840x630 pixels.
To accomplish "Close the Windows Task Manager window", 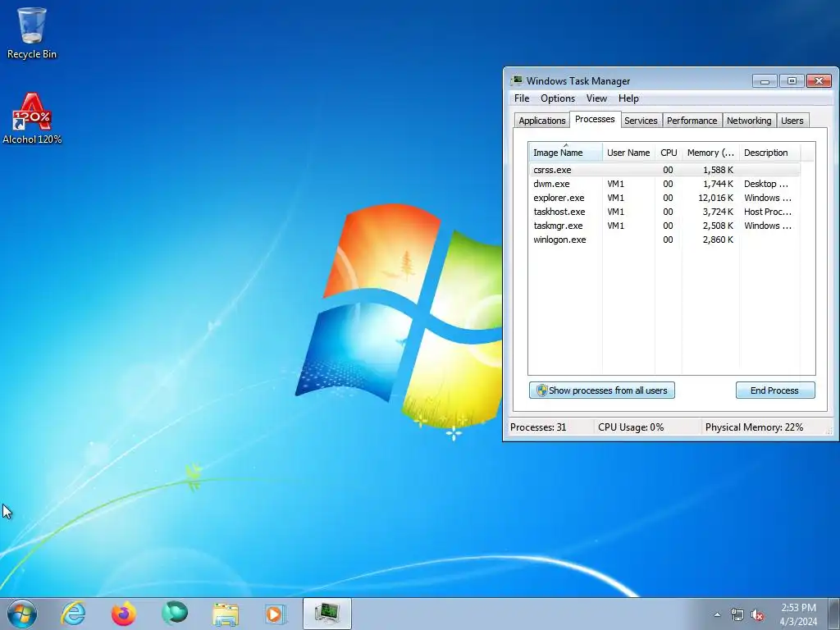I will pos(819,81).
